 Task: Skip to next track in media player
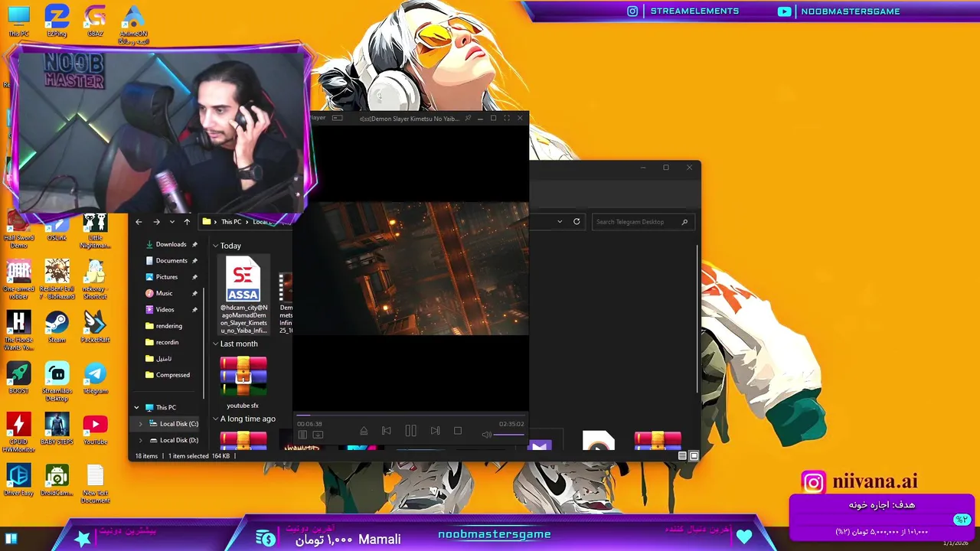pos(435,432)
